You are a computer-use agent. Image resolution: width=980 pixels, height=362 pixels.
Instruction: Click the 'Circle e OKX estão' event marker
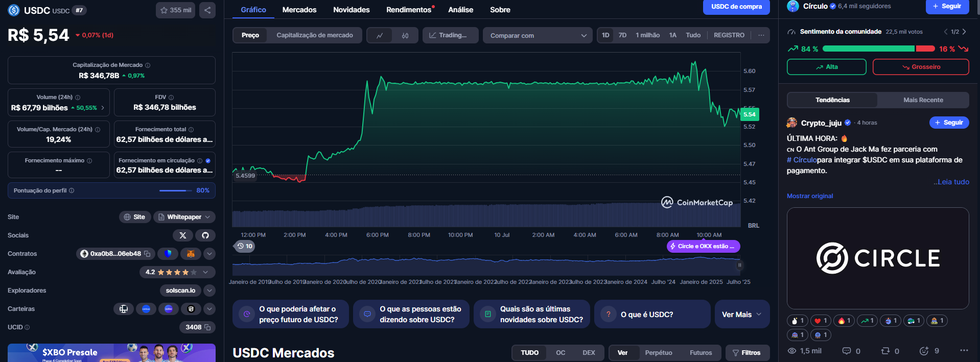703,246
